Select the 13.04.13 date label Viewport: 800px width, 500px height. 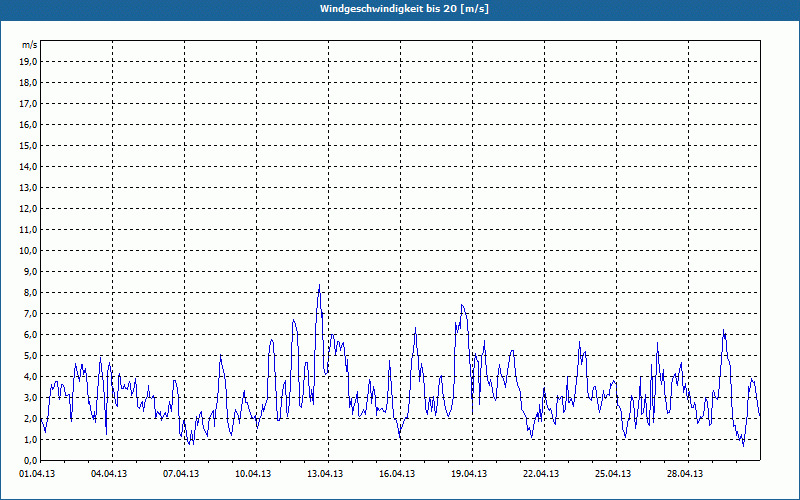325,474
